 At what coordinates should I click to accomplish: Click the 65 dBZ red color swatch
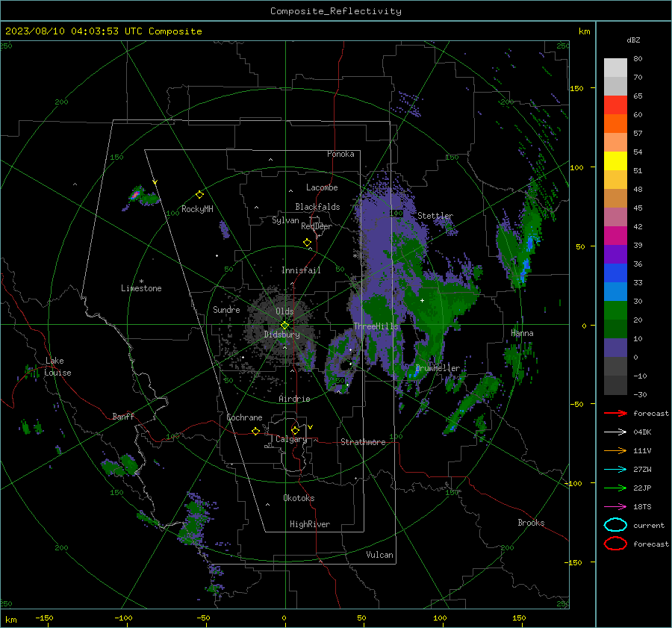615,105
